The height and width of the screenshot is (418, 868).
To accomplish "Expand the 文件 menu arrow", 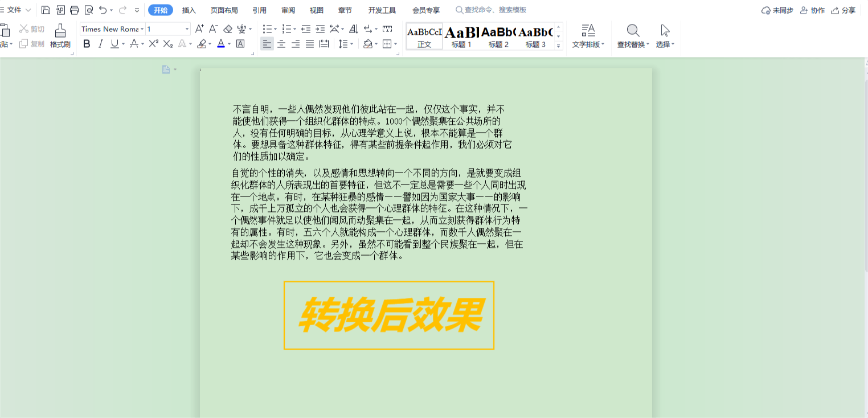I will pyautogui.click(x=28, y=10).
